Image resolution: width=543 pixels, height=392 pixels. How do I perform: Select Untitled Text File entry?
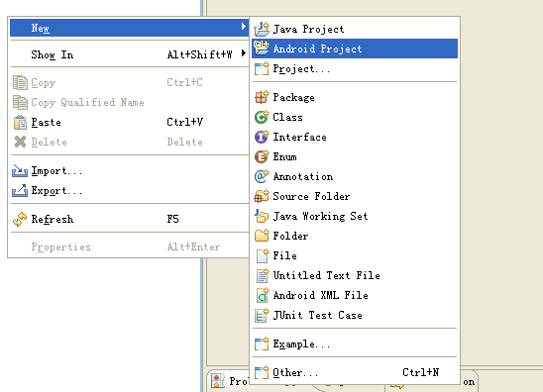(x=355, y=275)
